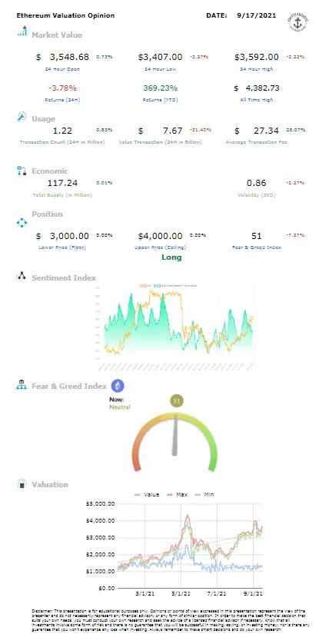Click the Market Value chart icon
Image resolution: width=332 pixels, height=644 pixels.
pyautogui.click(x=22, y=32)
